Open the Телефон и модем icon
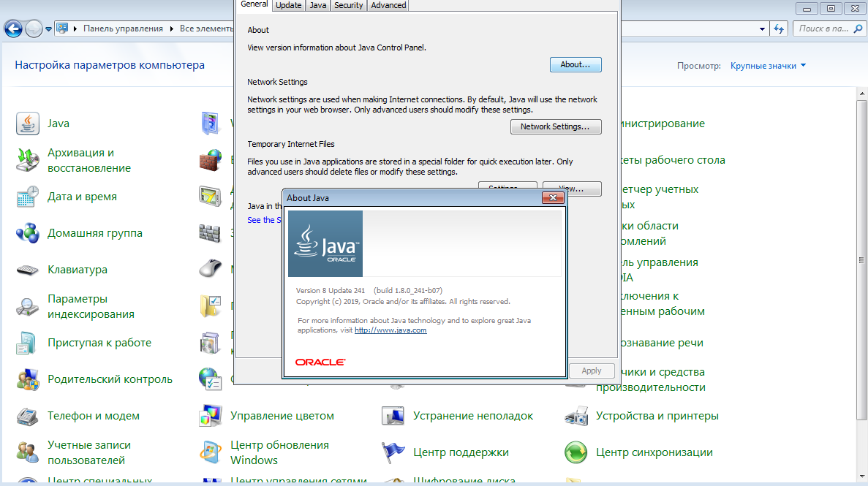This screenshot has width=868, height=486. click(x=27, y=416)
